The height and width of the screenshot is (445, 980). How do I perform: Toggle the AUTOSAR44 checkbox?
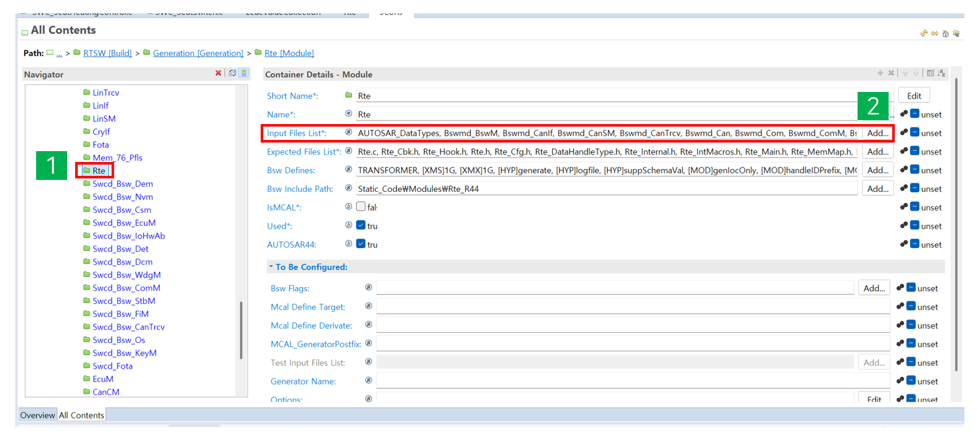pos(361,244)
